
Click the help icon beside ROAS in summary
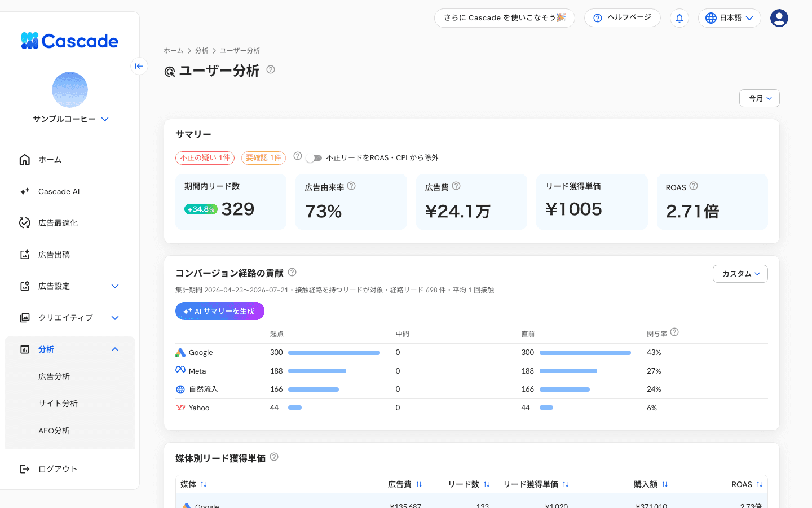(694, 186)
